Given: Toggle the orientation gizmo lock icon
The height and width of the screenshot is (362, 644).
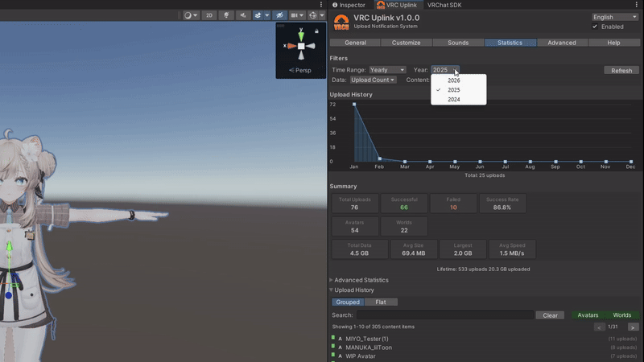Looking at the screenshot, I should (x=316, y=31).
